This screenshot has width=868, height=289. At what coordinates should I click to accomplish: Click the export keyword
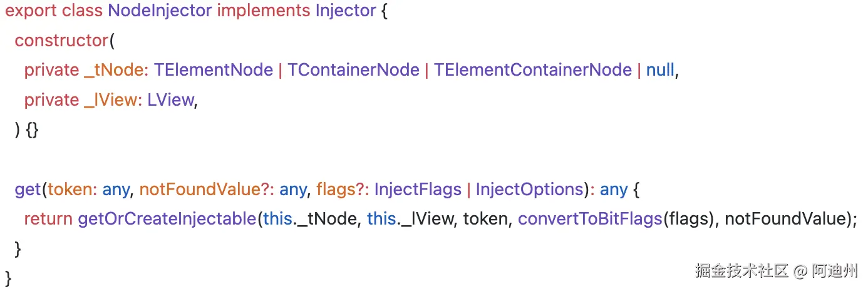(x=29, y=11)
